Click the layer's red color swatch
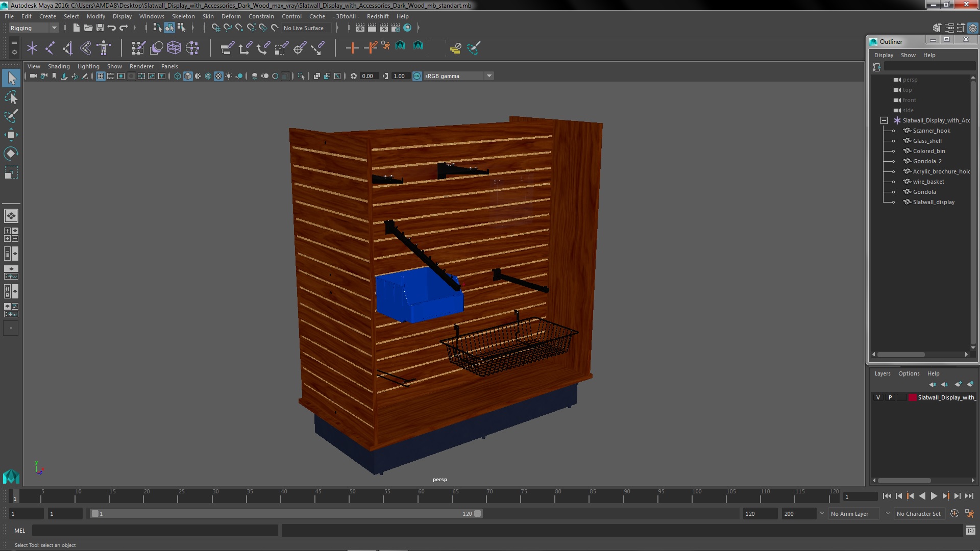Viewport: 980px width, 551px height. [912, 397]
